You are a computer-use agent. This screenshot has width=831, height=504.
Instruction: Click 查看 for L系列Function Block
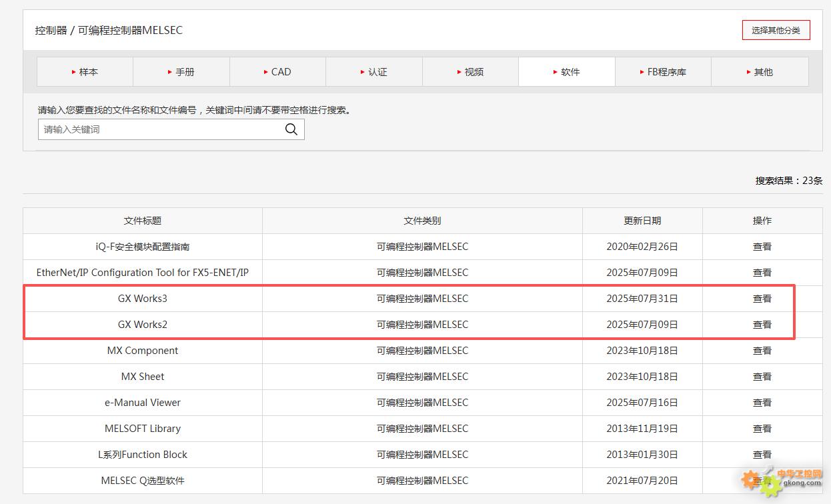click(762, 455)
